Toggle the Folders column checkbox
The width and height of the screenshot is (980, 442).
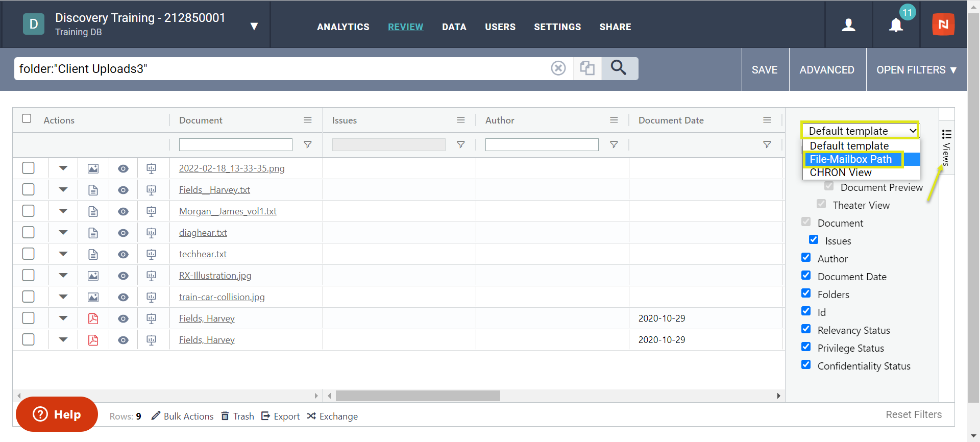806,293
